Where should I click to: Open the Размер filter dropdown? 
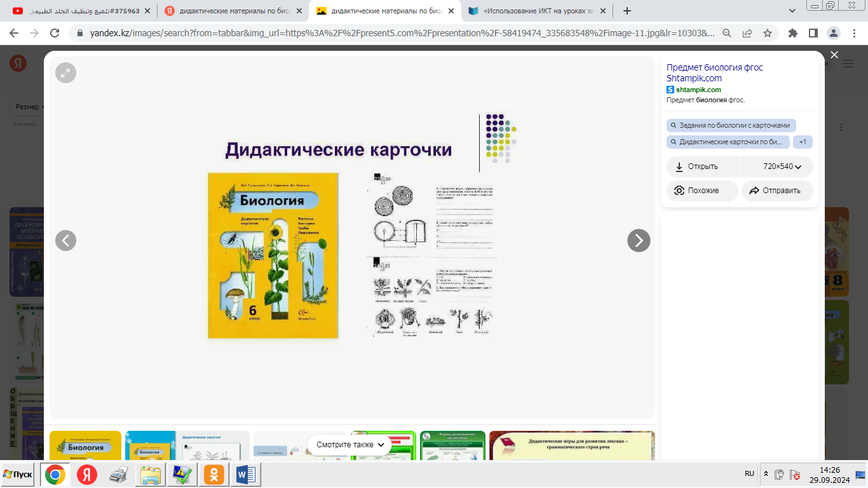[x=30, y=107]
